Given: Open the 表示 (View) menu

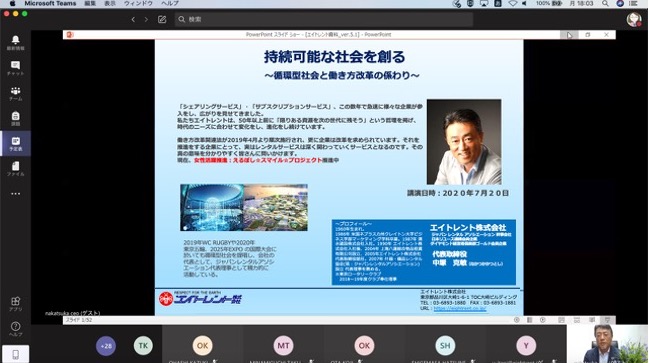Looking at the screenshot, I should click(110, 3).
